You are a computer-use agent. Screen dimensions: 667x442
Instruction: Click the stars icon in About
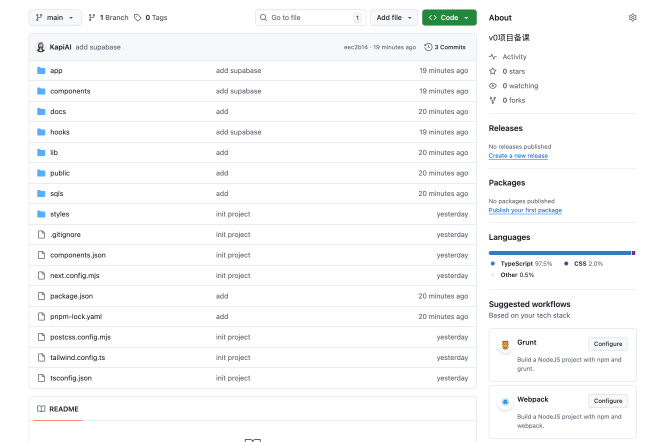(x=492, y=71)
